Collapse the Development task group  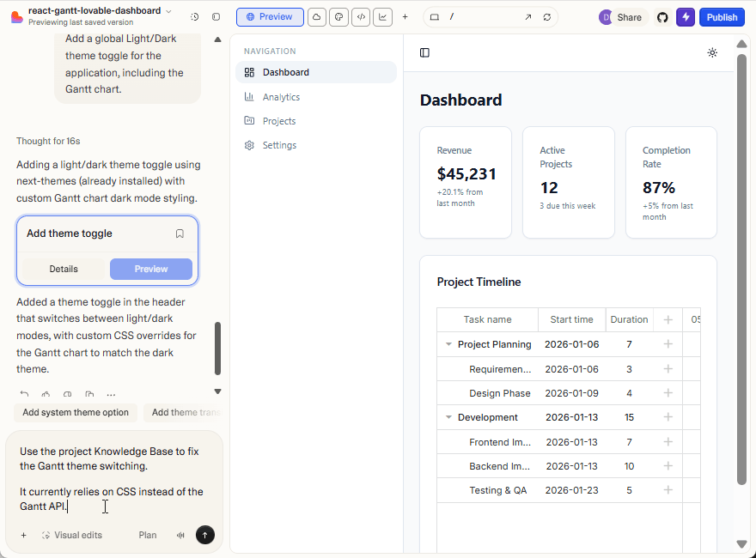coord(448,417)
